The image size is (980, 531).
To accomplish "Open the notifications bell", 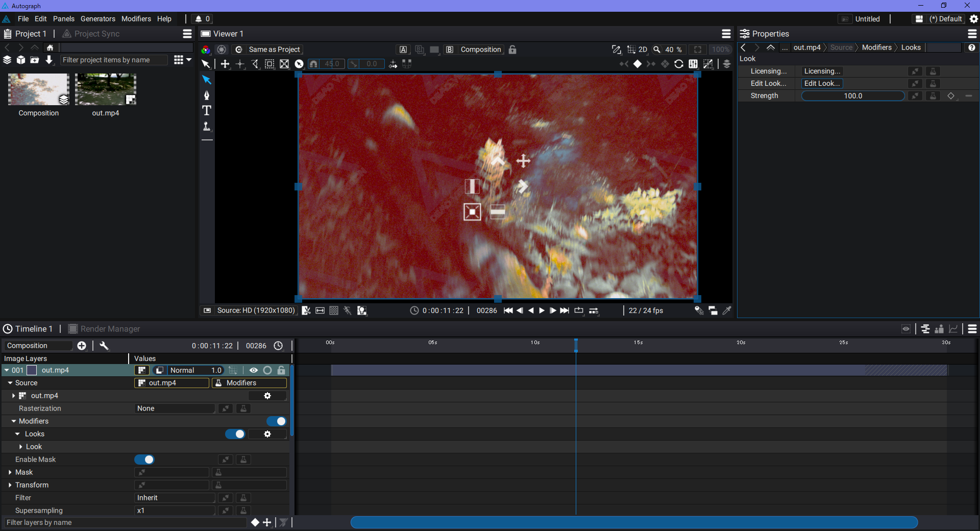I will pyautogui.click(x=199, y=19).
